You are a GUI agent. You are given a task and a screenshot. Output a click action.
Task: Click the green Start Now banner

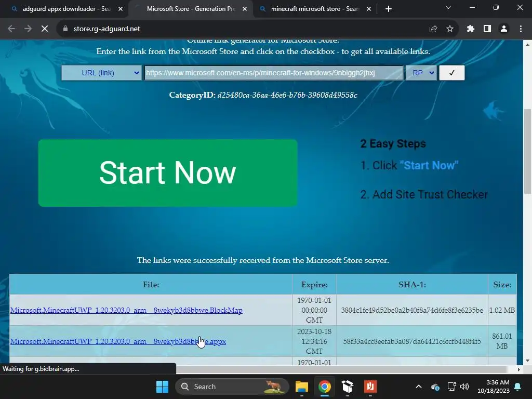(x=168, y=172)
